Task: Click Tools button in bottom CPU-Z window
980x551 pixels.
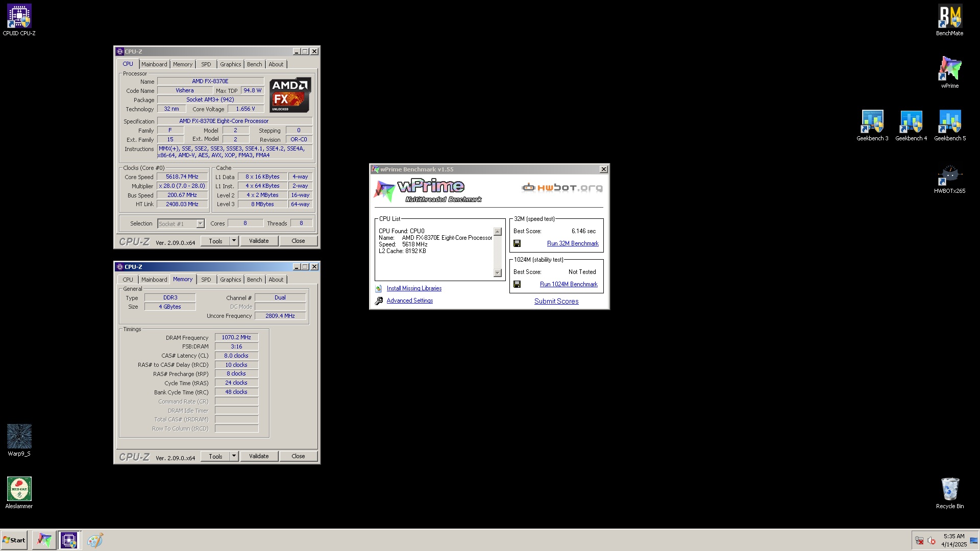Action: [x=215, y=456]
